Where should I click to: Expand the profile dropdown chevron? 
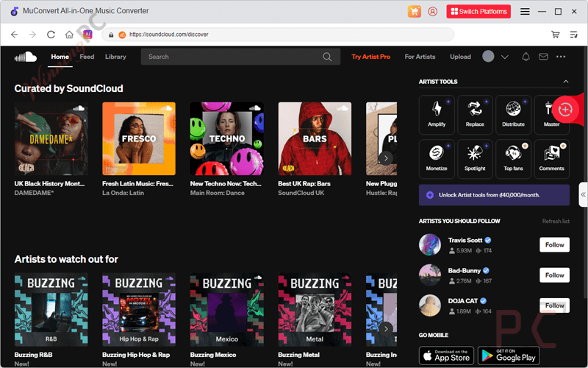(505, 57)
